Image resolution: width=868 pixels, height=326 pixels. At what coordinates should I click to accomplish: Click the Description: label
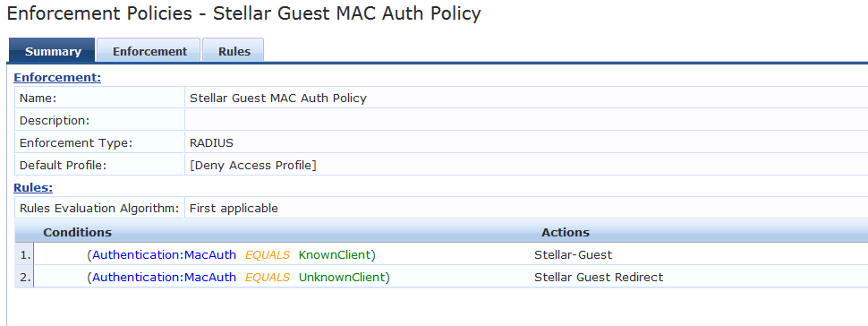(x=55, y=120)
